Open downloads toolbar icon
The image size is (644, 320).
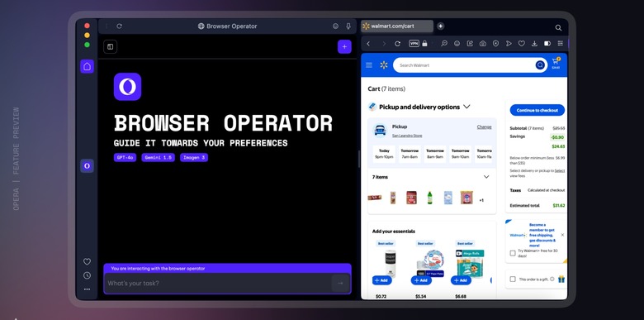click(534, 43)
